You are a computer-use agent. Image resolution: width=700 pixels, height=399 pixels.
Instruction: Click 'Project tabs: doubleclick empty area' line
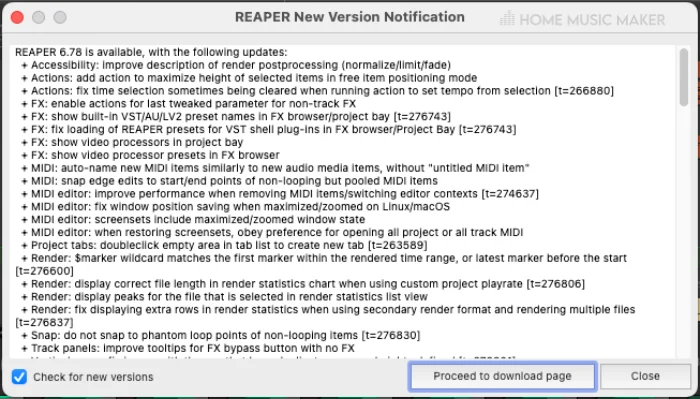click(x=225, y=245)
